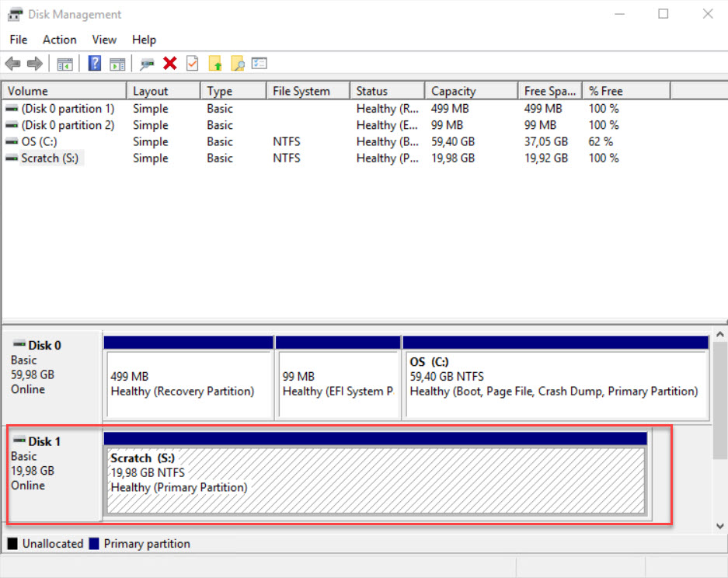Select the OS (C:) row in volume list
The width and height of the screenshot is (728, 578).
click(39, 141)
